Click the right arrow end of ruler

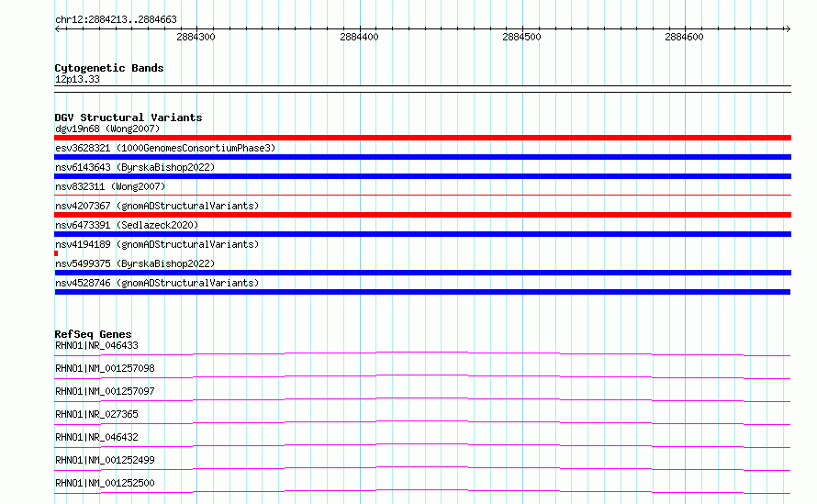click(788, 28)
